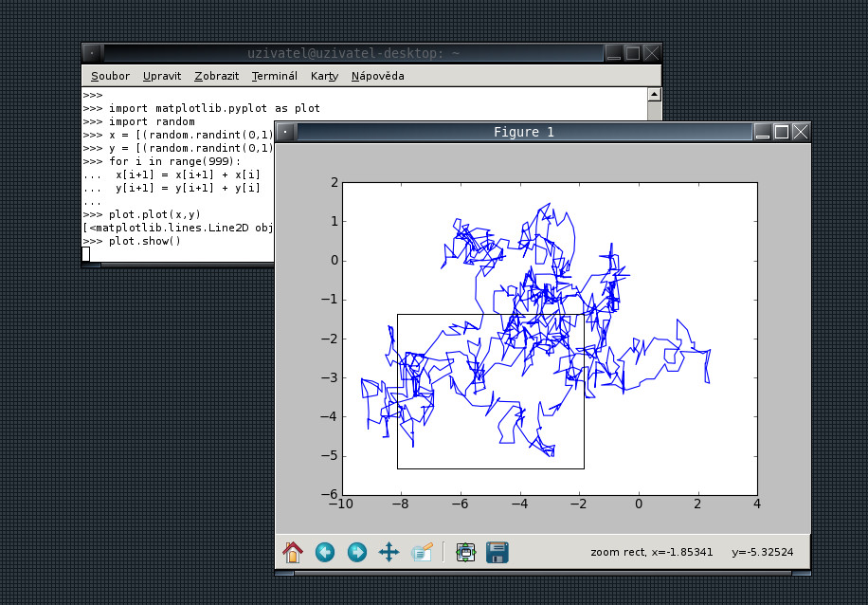Open the Soubor menu in terminal
The image size is (868, 605).
(110, 76)
